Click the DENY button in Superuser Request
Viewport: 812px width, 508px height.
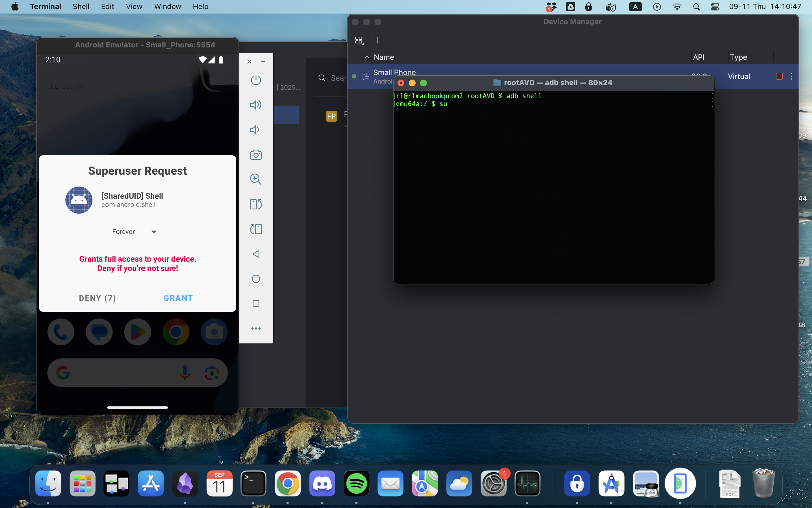(97, 298)
